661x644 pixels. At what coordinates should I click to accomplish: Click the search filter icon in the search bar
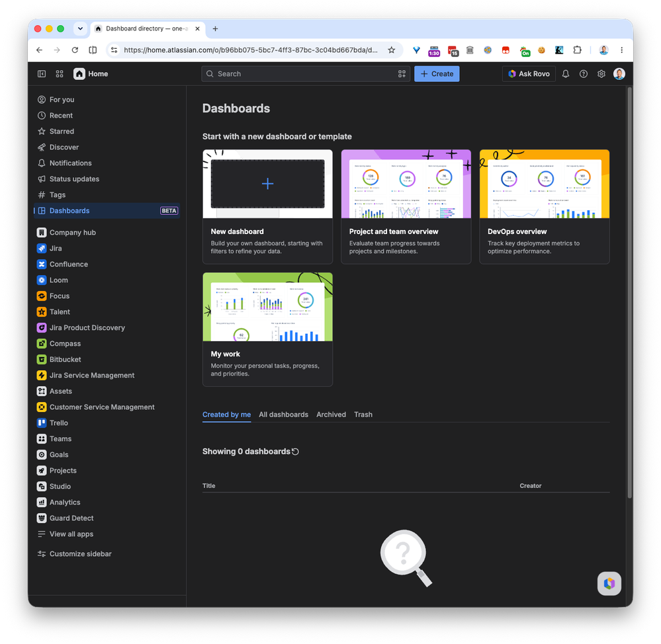click(402, 73)
